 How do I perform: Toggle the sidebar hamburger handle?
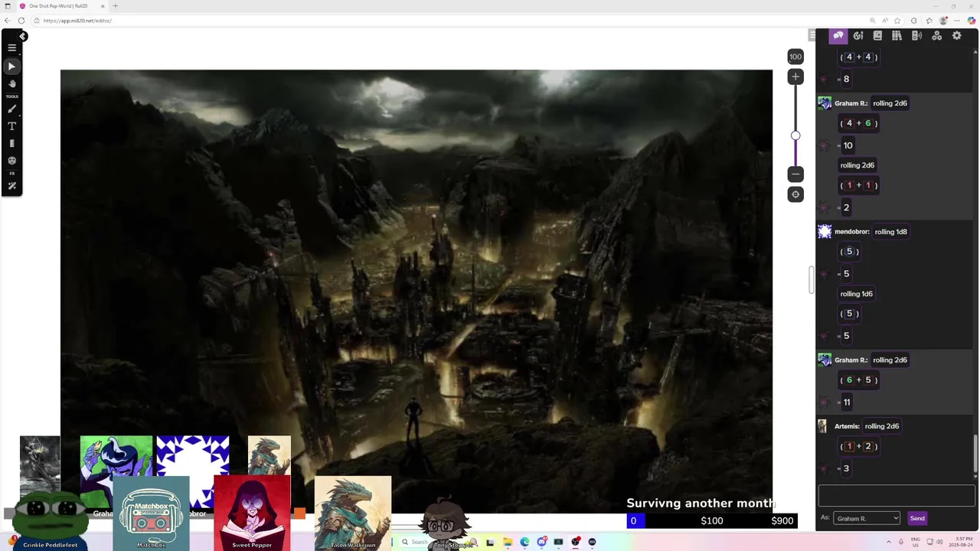[812, 35]
